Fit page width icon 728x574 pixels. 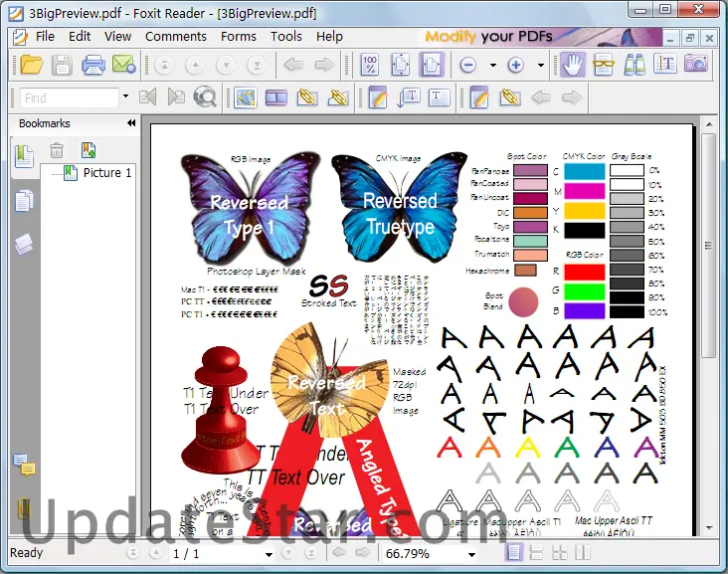click(x=432, y=65)
